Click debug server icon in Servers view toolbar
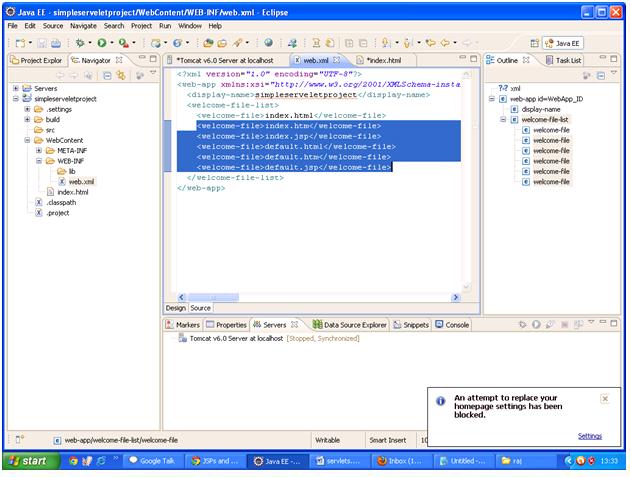630x477 pixels. tap(522, 324)
